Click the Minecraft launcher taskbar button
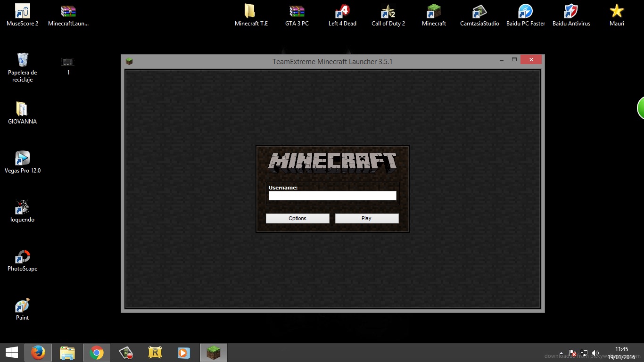 [x=214, y=353]
